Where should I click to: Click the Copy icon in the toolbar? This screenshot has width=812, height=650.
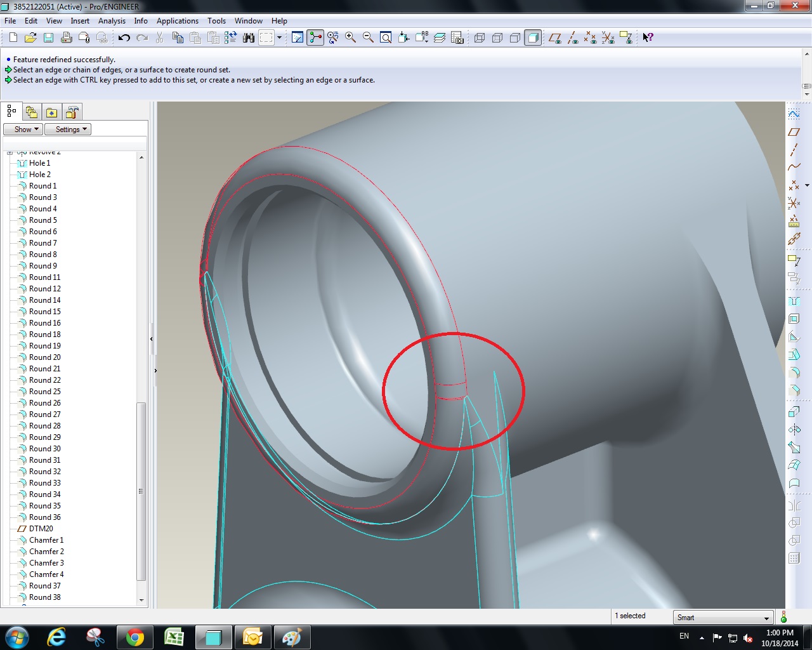pos(178,38)
